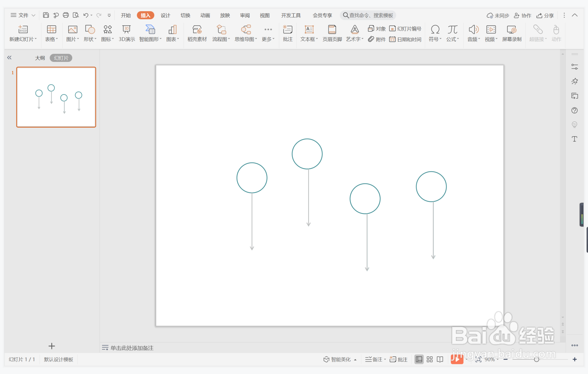Collapse the slide panel double-chevron
The image size is (588, 374).
[9, 58]
